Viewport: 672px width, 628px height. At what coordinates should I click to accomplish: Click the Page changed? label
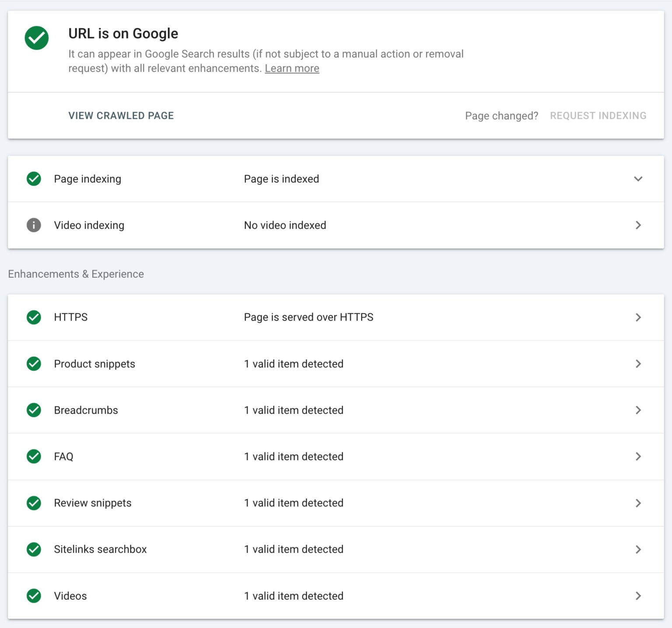coord(501,115)
